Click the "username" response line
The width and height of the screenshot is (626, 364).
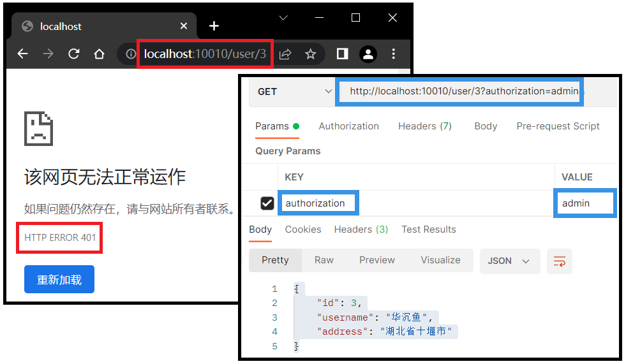pyautogui.click(x=375, y=317)
